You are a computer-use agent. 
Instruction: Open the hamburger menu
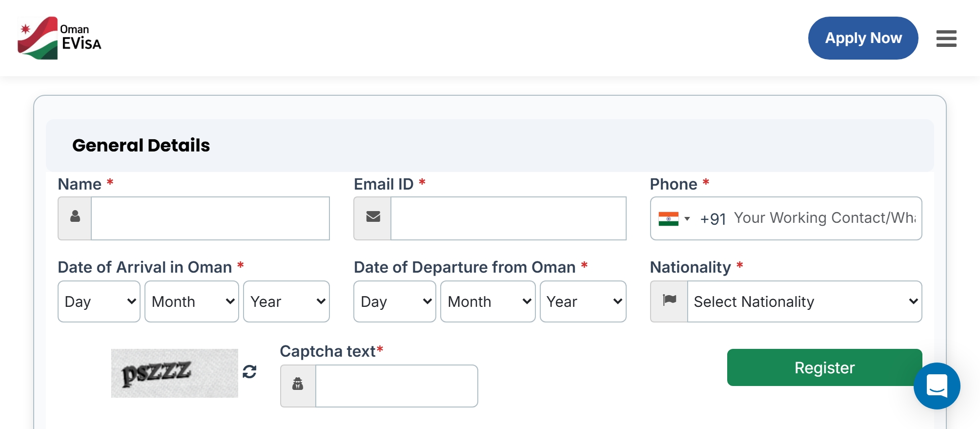pos(946,38)
